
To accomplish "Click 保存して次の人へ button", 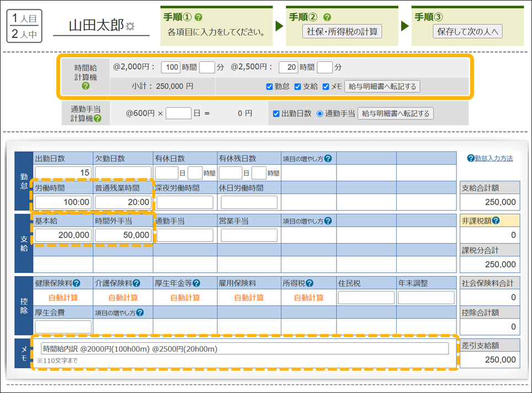I will click(467, 31).
